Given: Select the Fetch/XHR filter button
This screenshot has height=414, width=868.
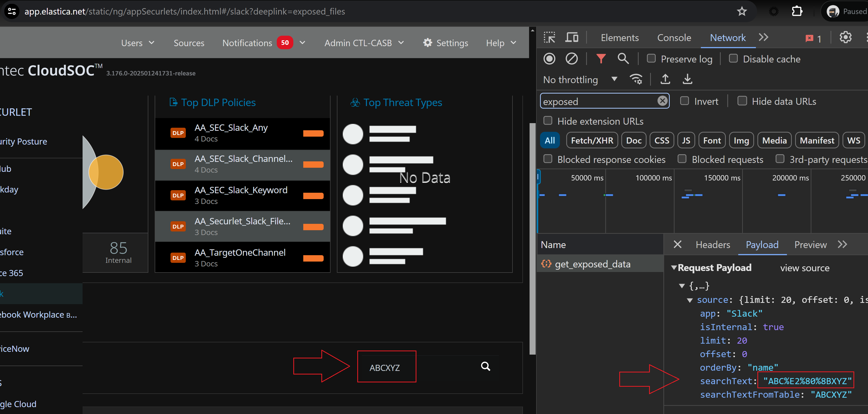Looking at the screenshot, I should (592, 140).
